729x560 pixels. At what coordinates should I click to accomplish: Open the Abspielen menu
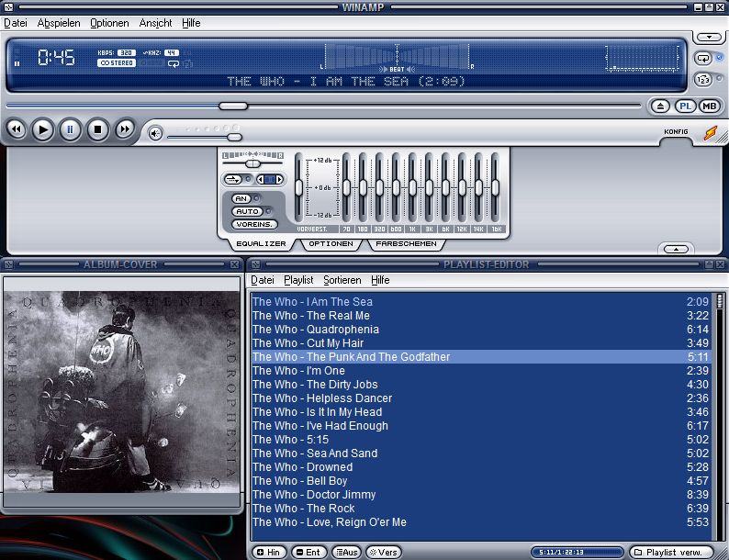point(59,23)
